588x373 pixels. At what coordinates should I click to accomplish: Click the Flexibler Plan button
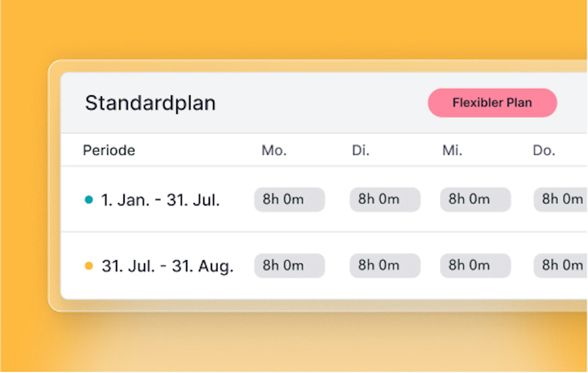pyautogui.click(x=492, y=103)
